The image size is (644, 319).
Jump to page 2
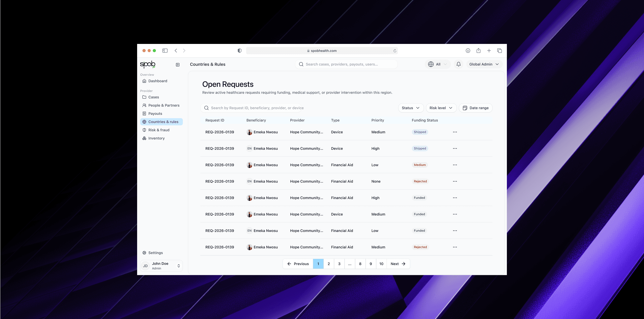(x=329, y=264)
